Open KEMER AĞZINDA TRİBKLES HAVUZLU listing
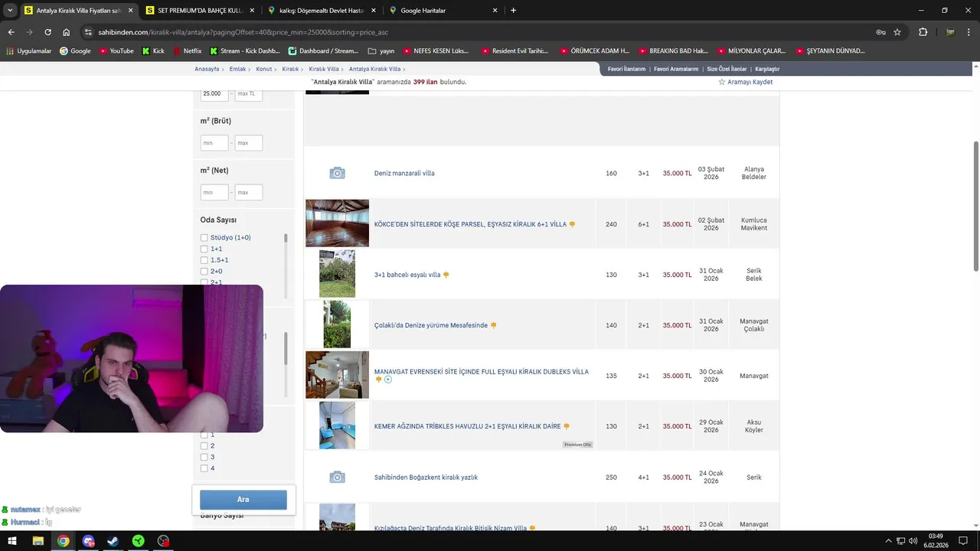980x551 pixels. tap(468, 426)
